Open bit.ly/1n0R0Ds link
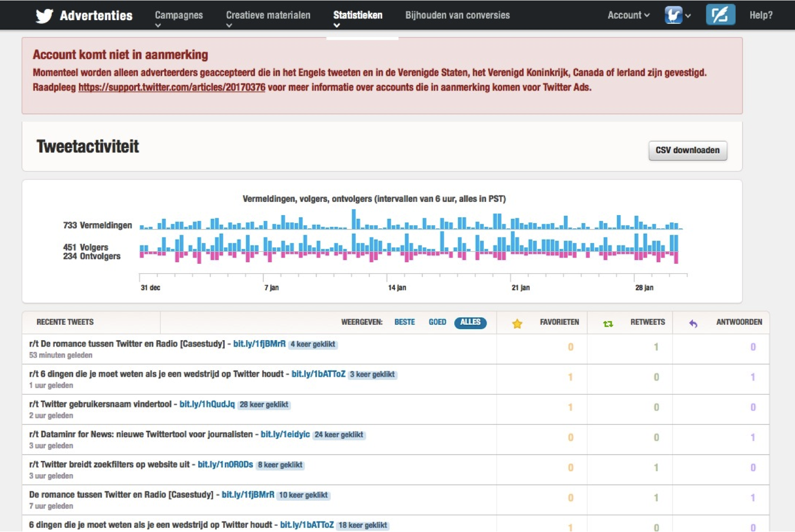The image size is (795, 532). pos(225,465)
